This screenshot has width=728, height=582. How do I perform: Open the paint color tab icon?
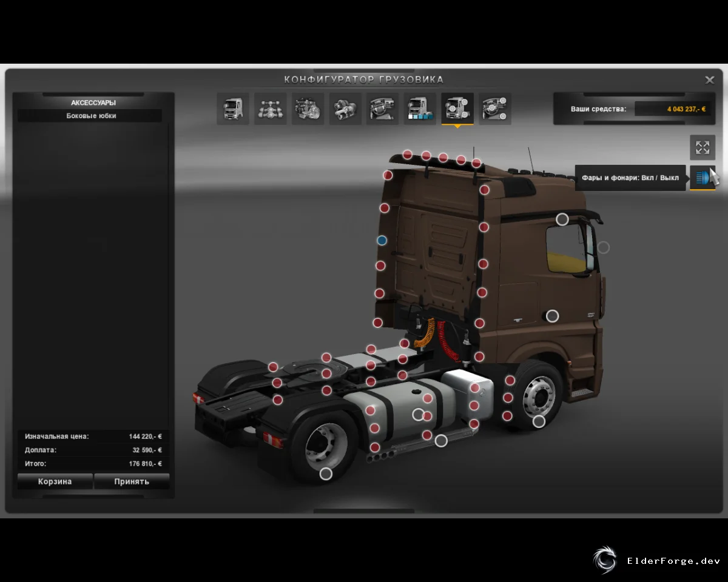click(420, 109)
